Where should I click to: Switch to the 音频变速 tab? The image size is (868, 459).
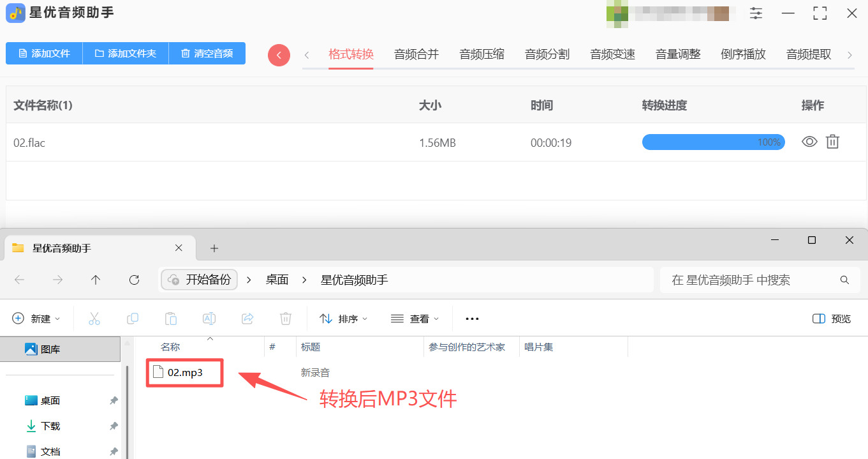pos(613,54)
